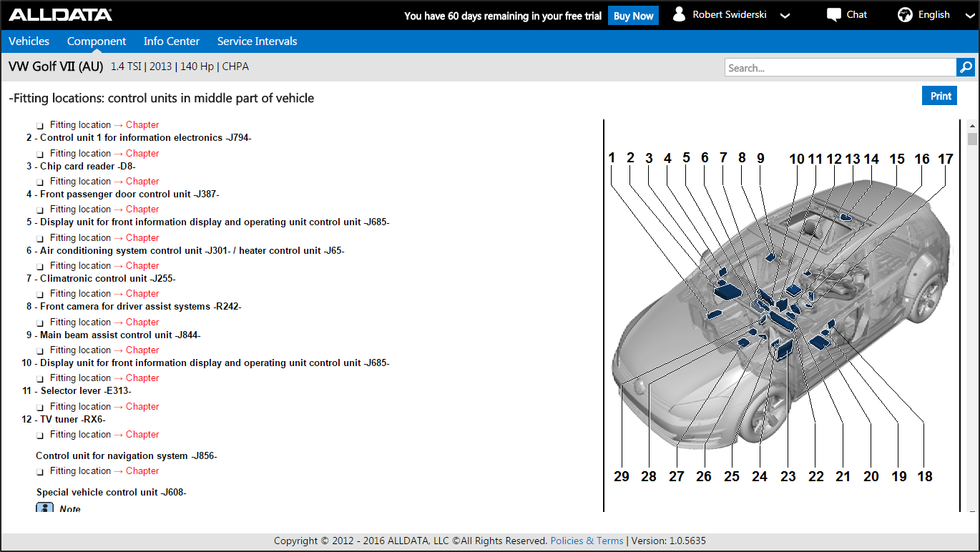Open Chapter link under Air conditioning -J301-

click(x=142, y=265)
